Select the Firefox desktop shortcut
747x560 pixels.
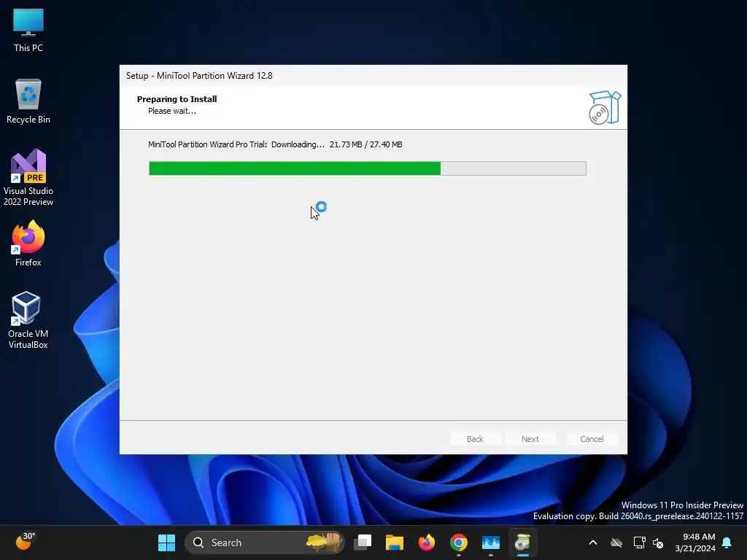(28, 244)
